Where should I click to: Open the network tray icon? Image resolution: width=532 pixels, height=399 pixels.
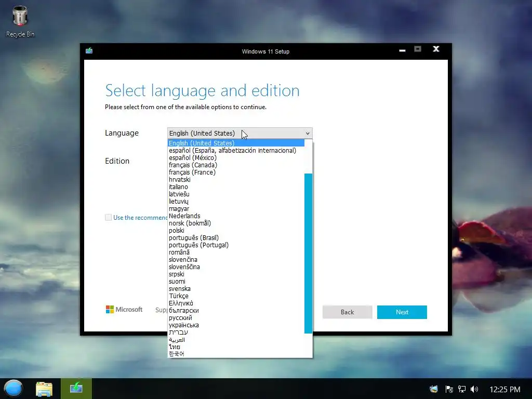tap(461, 389)
